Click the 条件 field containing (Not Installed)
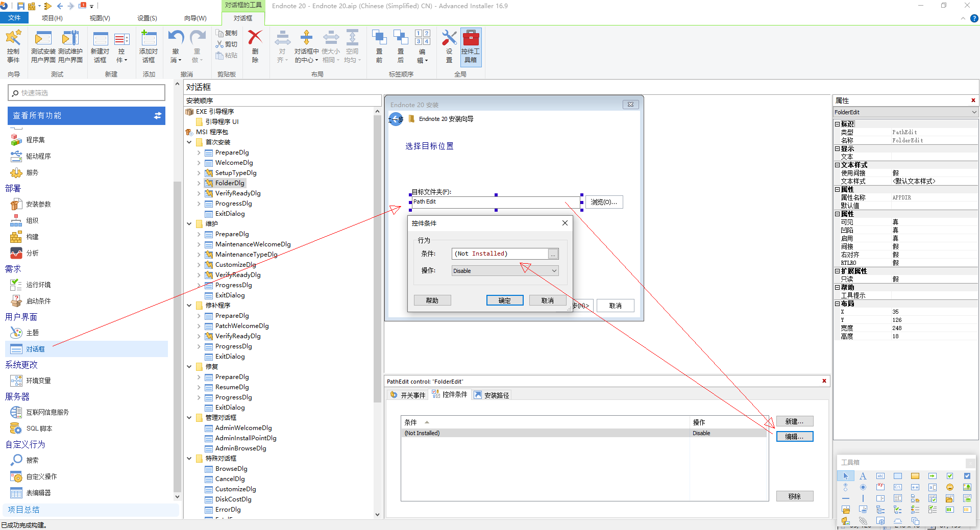 tap(500, 254)
